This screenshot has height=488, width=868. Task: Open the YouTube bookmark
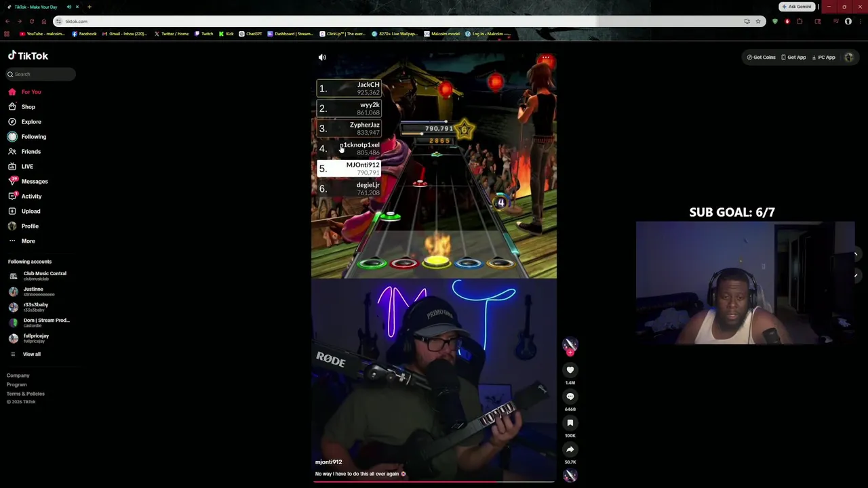click(x=42, y=34)
